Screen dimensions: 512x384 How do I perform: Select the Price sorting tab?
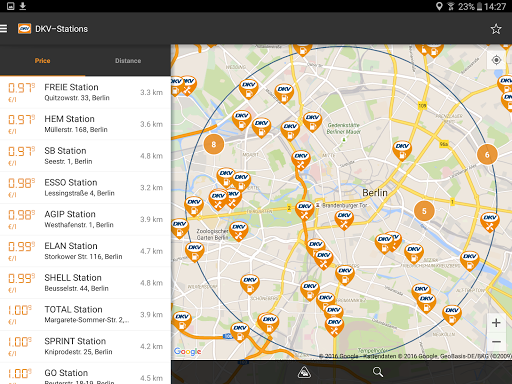pyautogui.click(x=42, y=61)
